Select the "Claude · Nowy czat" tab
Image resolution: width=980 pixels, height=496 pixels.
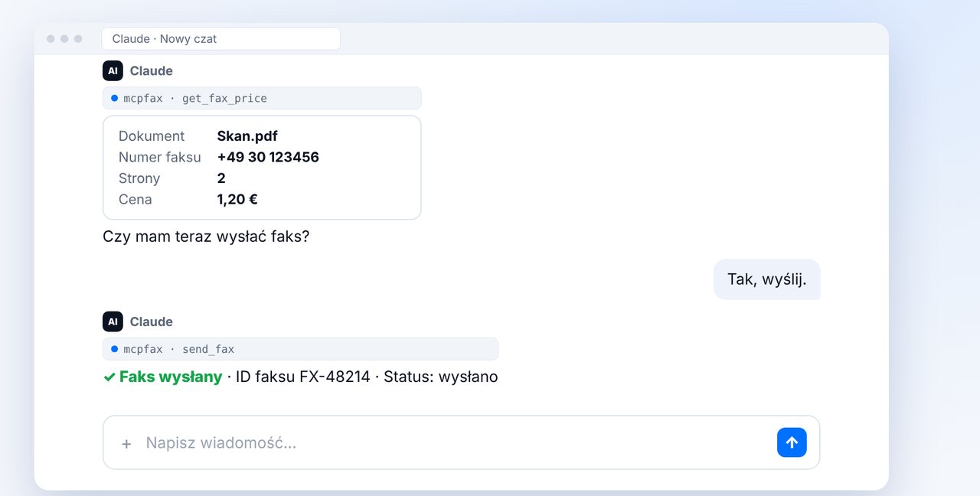coord(220,39)
